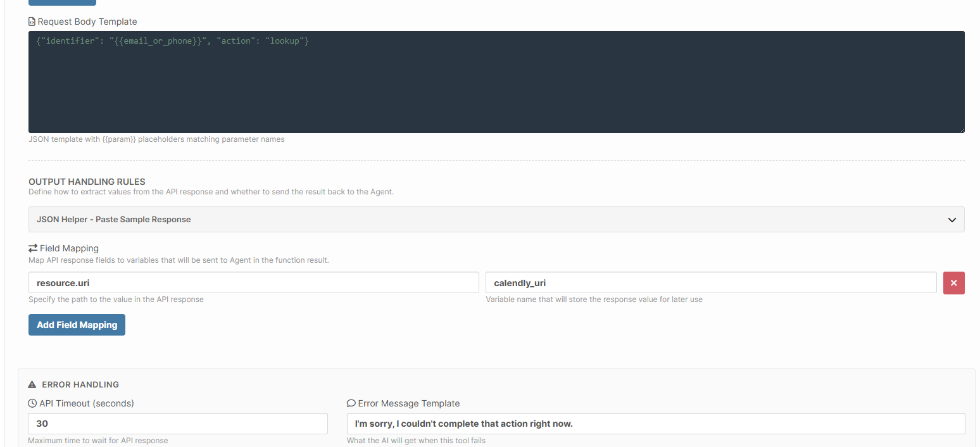Click the Error Handling warning triangle icon

click(x=32, y=384)
